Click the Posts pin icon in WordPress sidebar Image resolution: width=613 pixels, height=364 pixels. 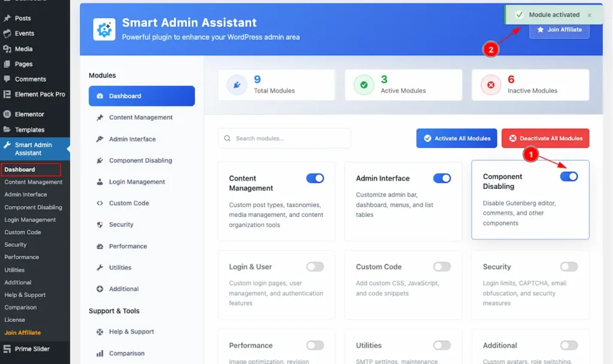(7, 18)
